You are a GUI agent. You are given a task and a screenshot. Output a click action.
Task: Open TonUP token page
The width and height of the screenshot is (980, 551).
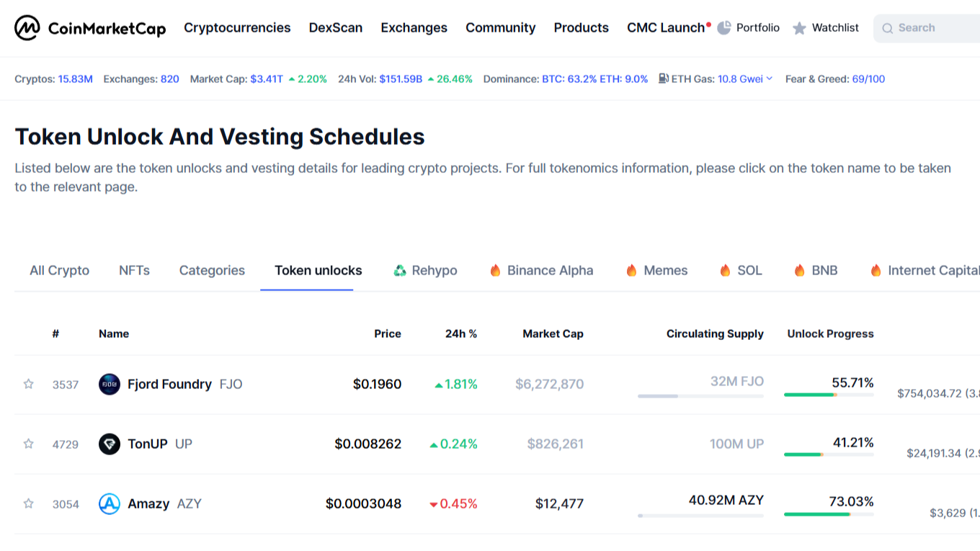pos(148,444)
